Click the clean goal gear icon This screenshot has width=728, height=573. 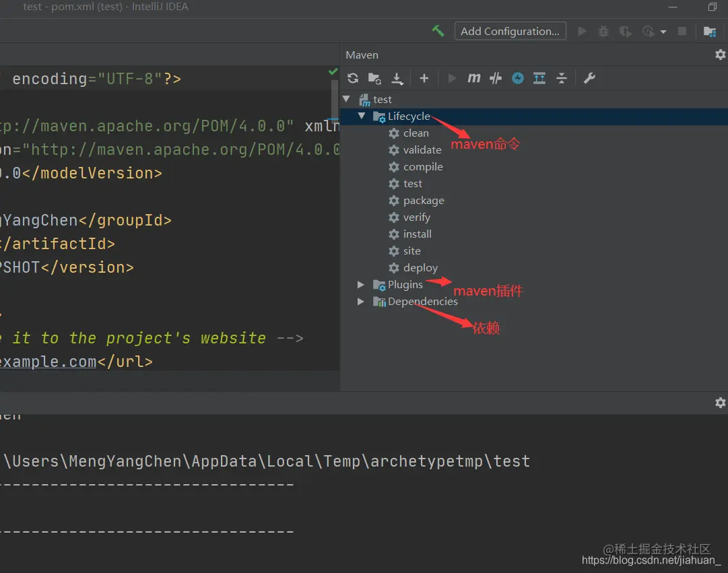[394, 133]
